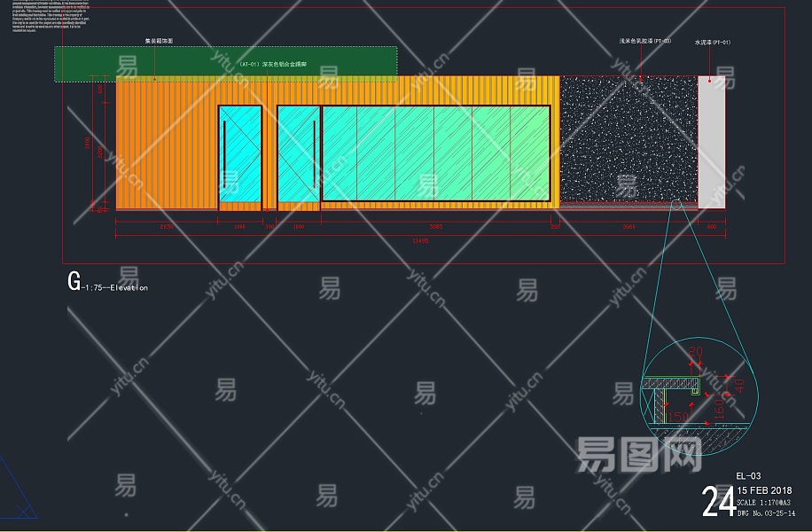Select the 集装箱饰面 annotation label
The width and height of the screenshot is (812, 532).
click(159, 41)
